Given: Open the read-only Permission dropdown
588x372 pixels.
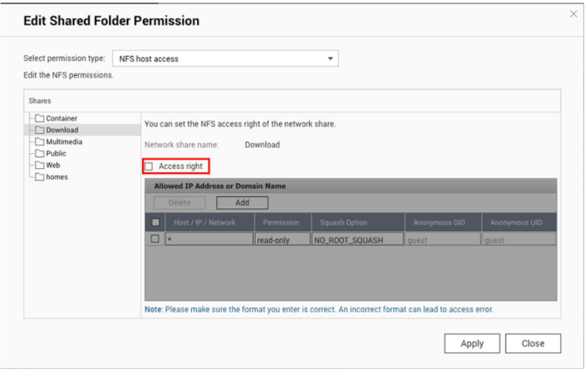Looking at the screenshot, I should click(x=282, y=239).
